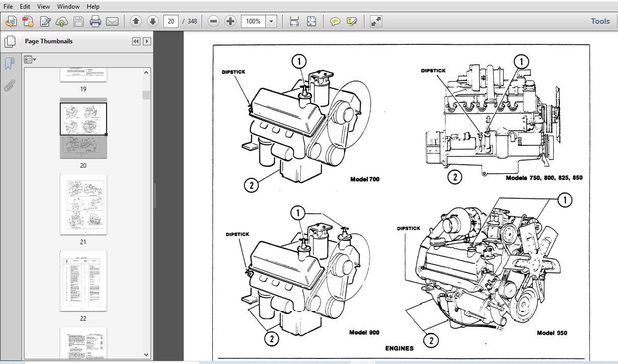The image size is (618, 364).
Task: Open the Tools pane
Action: (600, 21)
